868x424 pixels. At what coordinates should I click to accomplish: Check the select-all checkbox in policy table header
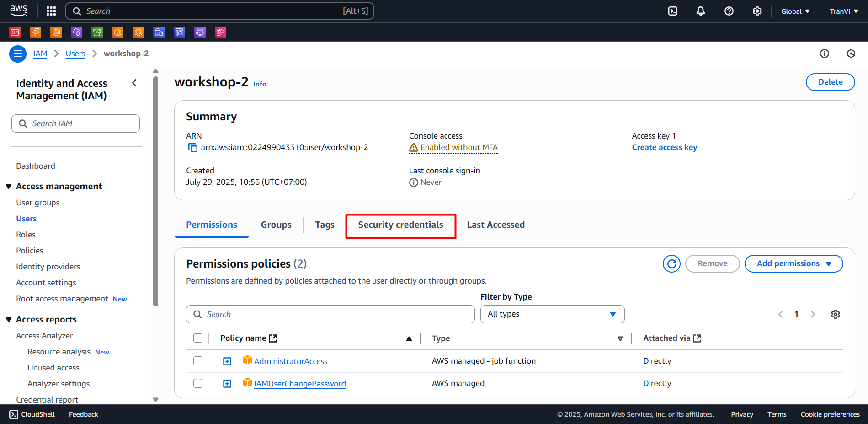pyautogui.click(x=198, y=338)
